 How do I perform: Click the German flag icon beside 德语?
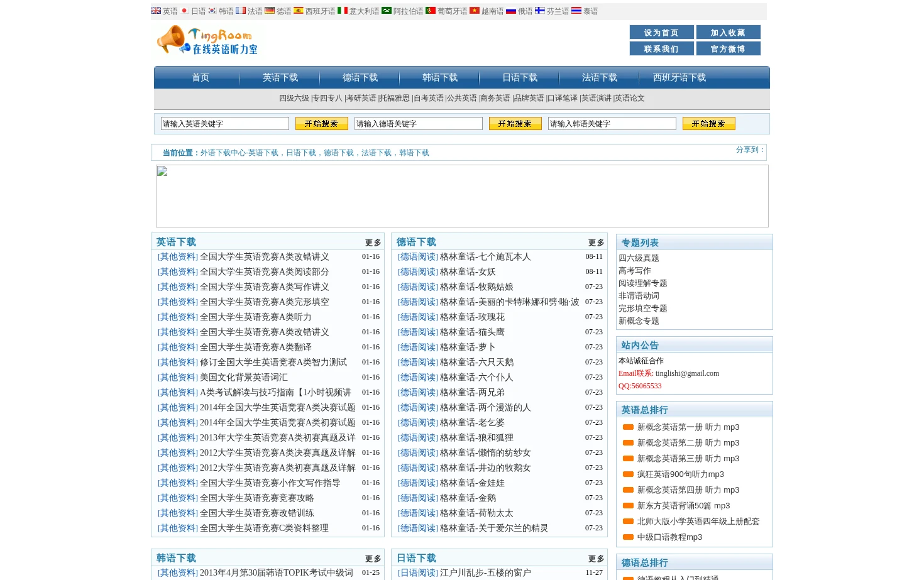(270, 11)
